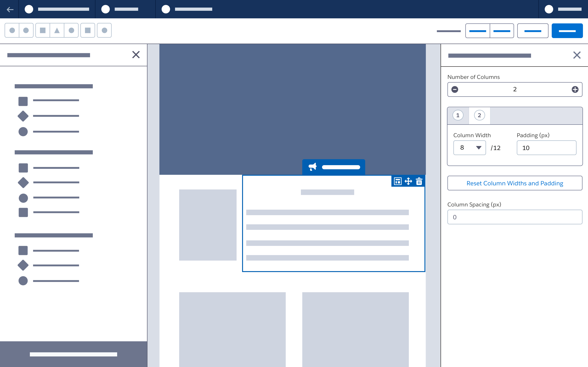Increase the Number of Columns with the plus stepper
588x367 pixels.
575,89
